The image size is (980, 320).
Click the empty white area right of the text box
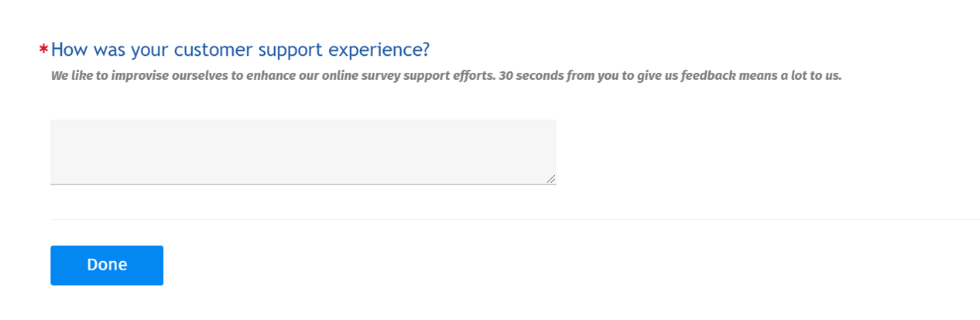pos(766,152)
